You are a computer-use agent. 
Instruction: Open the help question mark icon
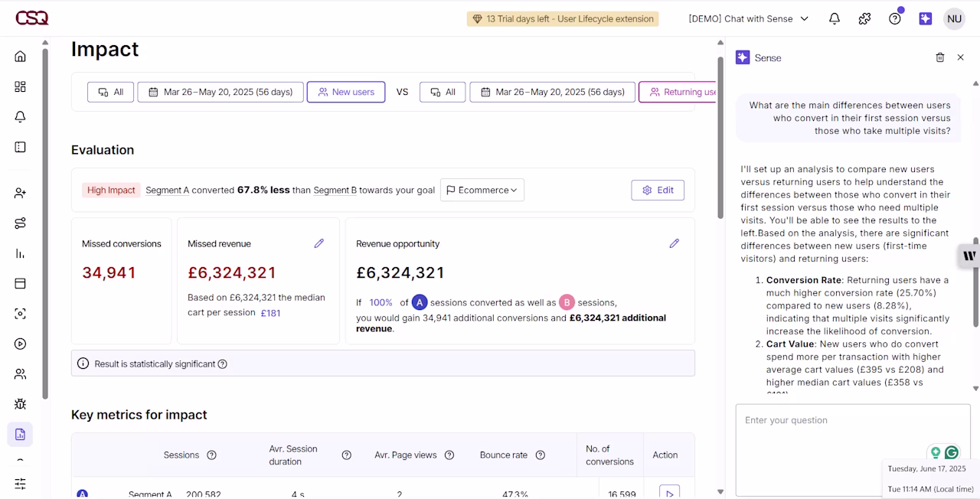[895, 18]
